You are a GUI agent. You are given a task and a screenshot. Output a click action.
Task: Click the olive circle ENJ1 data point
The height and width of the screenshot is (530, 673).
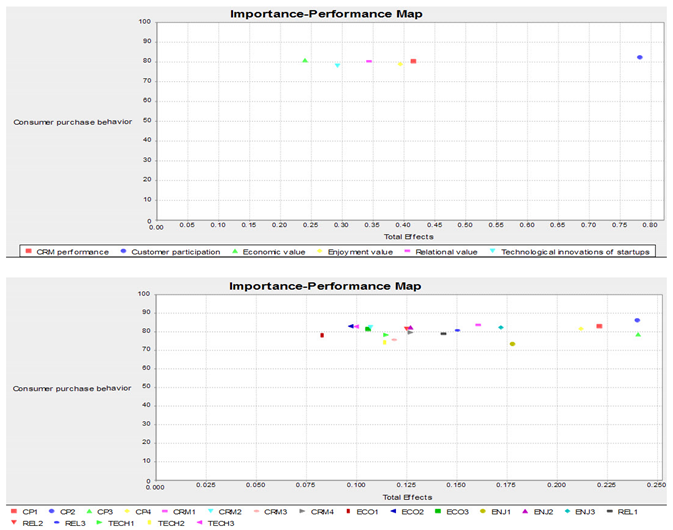tap(512, 344)
